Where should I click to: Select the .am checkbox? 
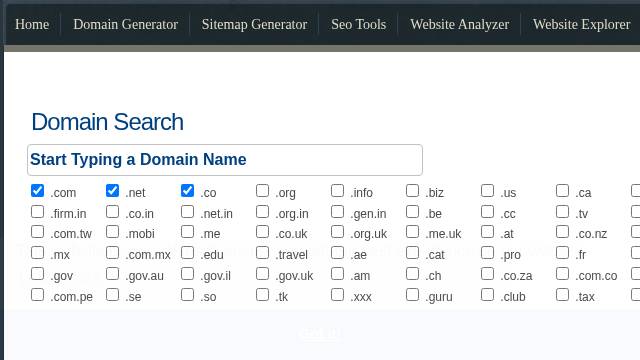(338, 273)
